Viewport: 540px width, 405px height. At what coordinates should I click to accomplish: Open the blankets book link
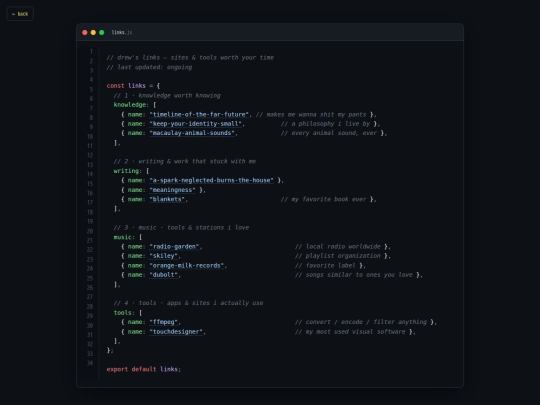tap(167, 199)
